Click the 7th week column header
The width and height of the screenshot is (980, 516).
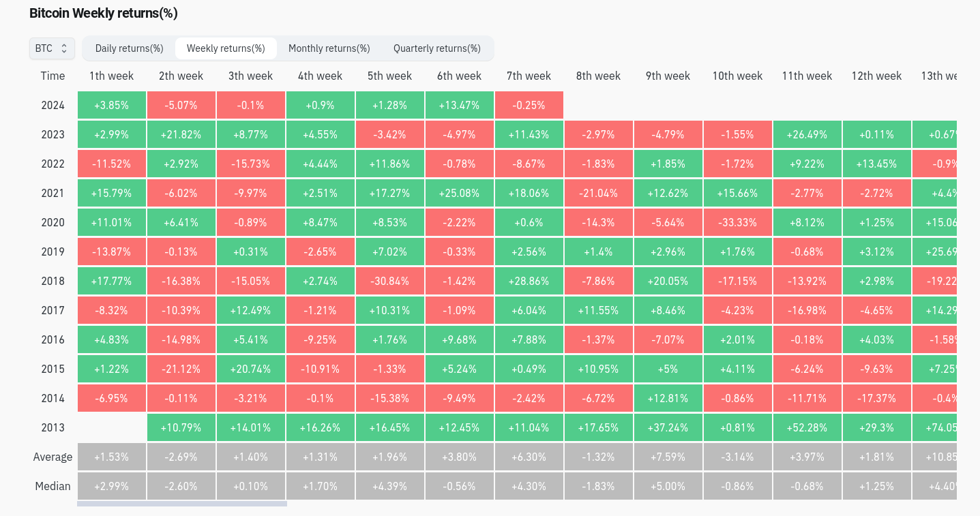click(529, 76)
